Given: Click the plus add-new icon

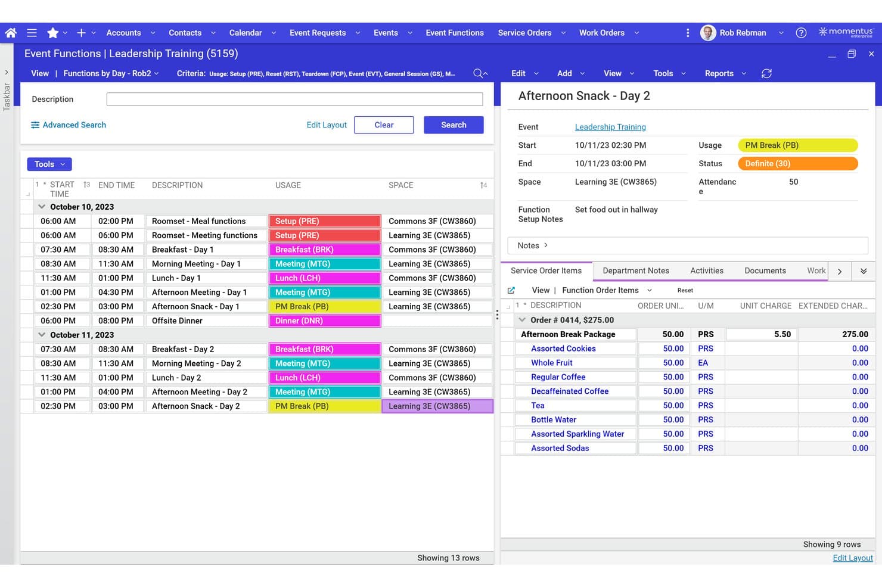Looking at the screenshot, I should [82, 33].
